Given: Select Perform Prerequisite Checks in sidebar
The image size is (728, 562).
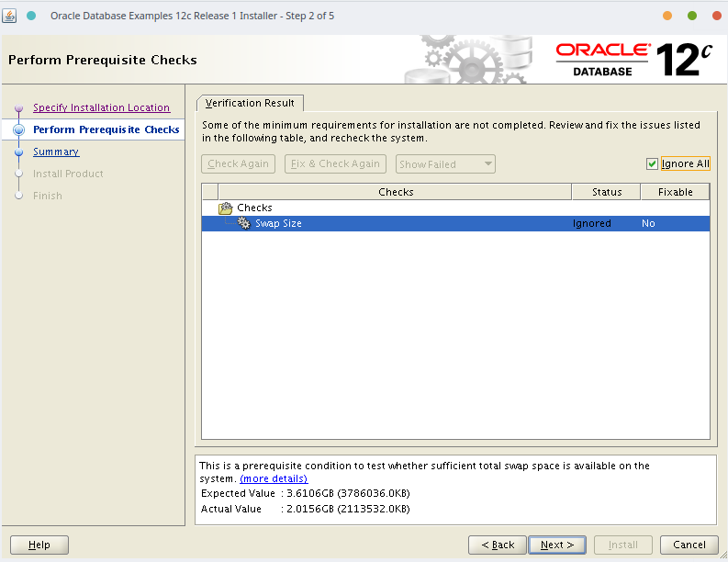Looking at the screenshot, I should [106, 129].
